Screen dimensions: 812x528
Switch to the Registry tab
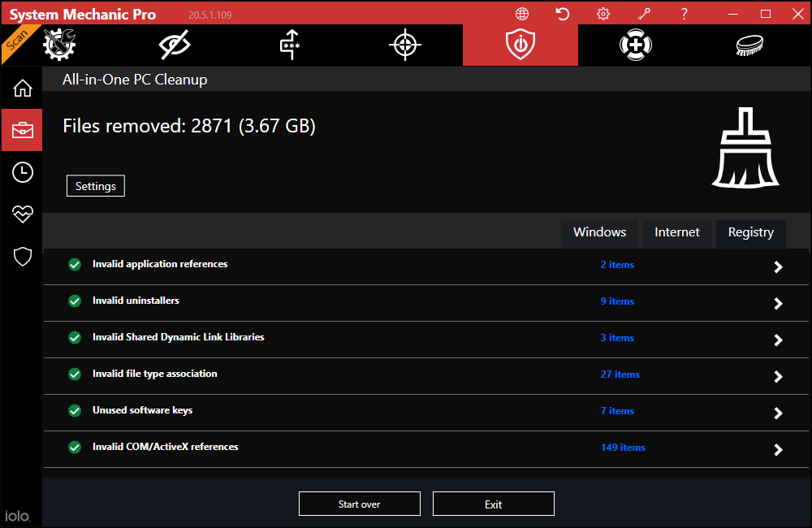tap(751, 232)
